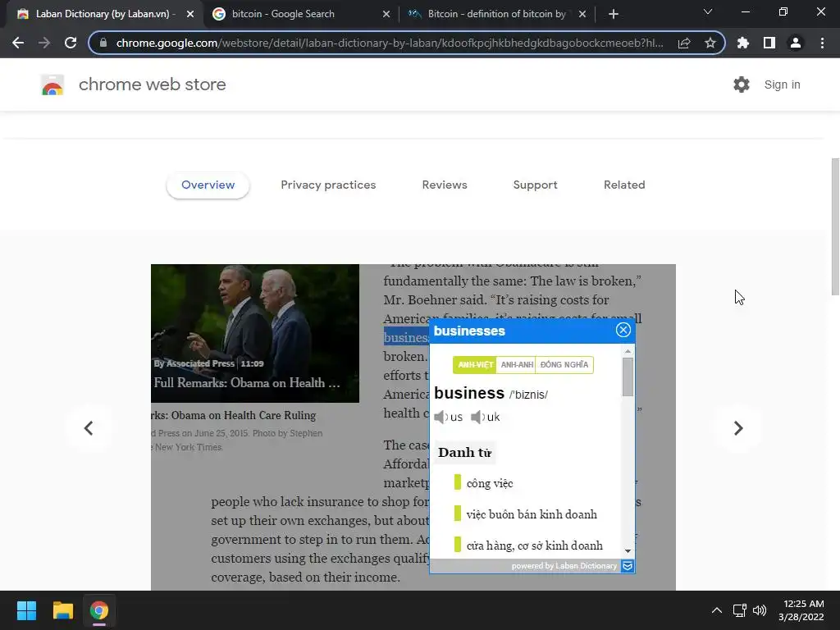Open network status tray icon
The image size is (840, 630).
tap(740, 610)
